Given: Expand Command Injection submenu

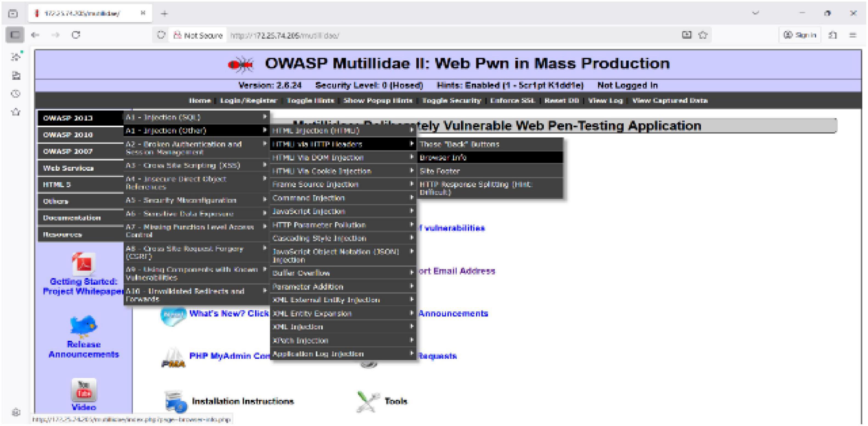Looking at the screenshot, I should tap(343, 198).
